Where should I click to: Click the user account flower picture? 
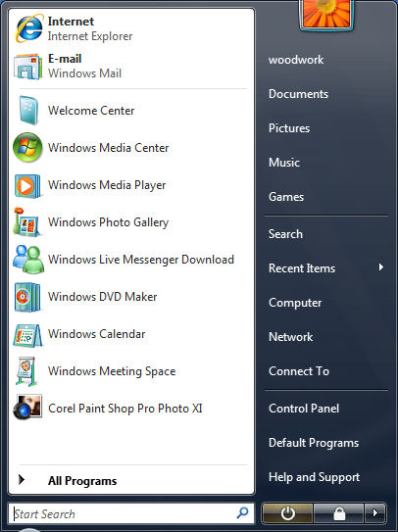click(326, 14)
